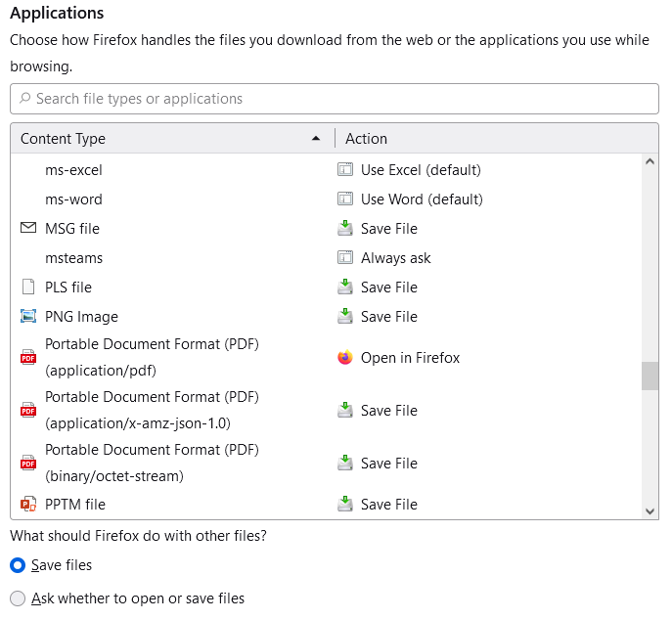
Task: Click the PDF icon for application/pdf
Action: coord(27,358)
